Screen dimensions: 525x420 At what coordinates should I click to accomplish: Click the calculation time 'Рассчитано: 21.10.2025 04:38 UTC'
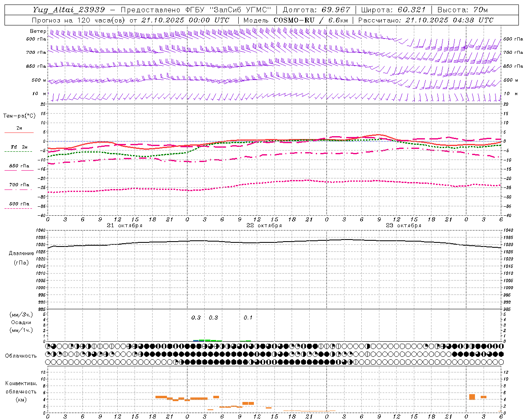click(x=426, y=20)
